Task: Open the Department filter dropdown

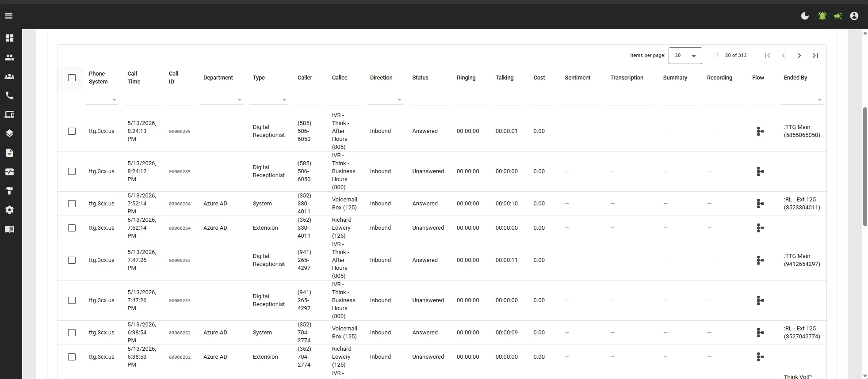Action: 222,100
